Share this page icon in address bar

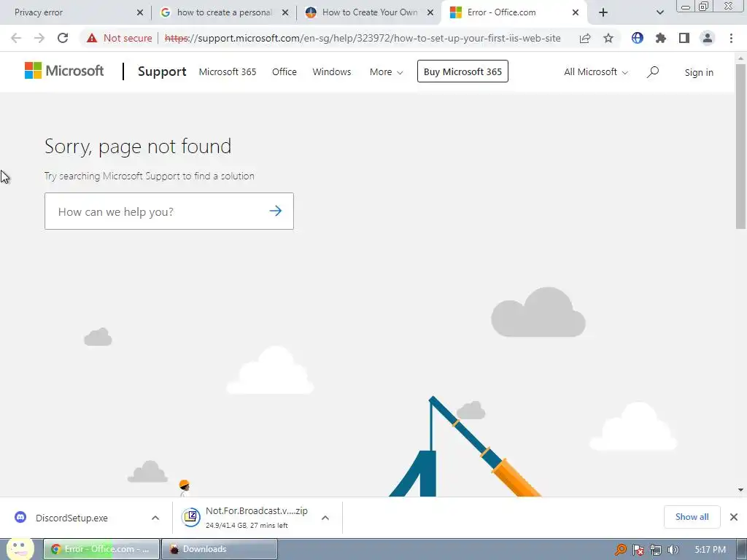[585, 38]
